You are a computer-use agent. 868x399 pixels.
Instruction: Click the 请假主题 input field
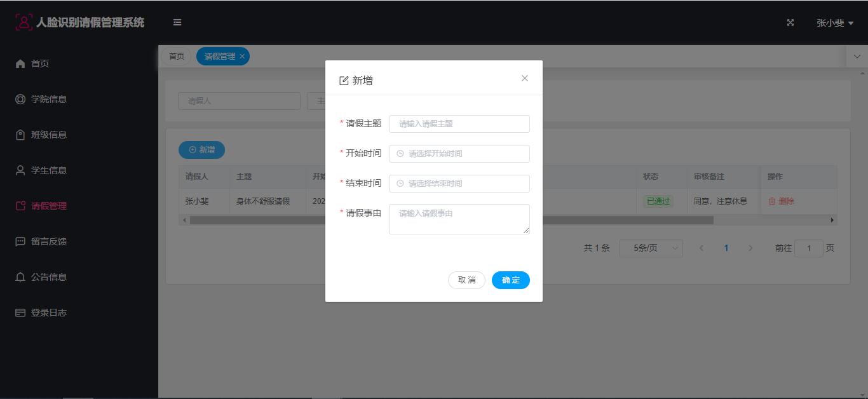pos(459,124)
